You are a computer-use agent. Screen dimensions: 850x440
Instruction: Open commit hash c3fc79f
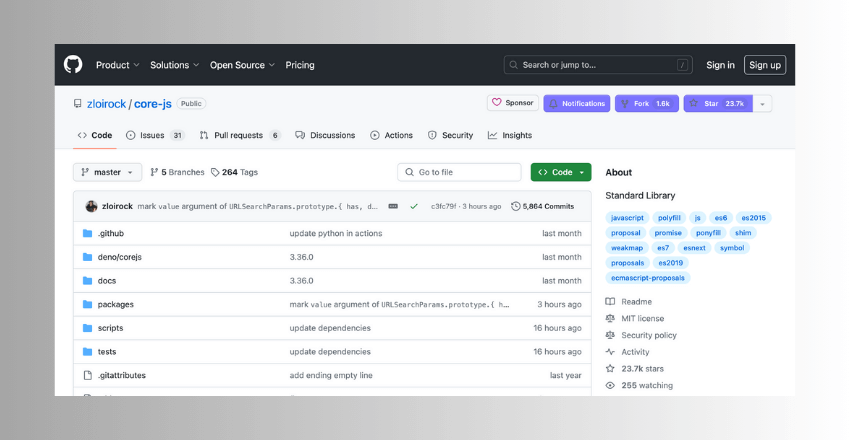pyautogui.click(x=443, y=206)
